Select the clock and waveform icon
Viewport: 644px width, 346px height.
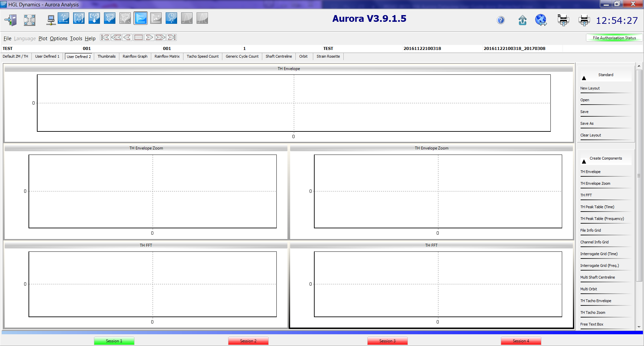[171, 18]
